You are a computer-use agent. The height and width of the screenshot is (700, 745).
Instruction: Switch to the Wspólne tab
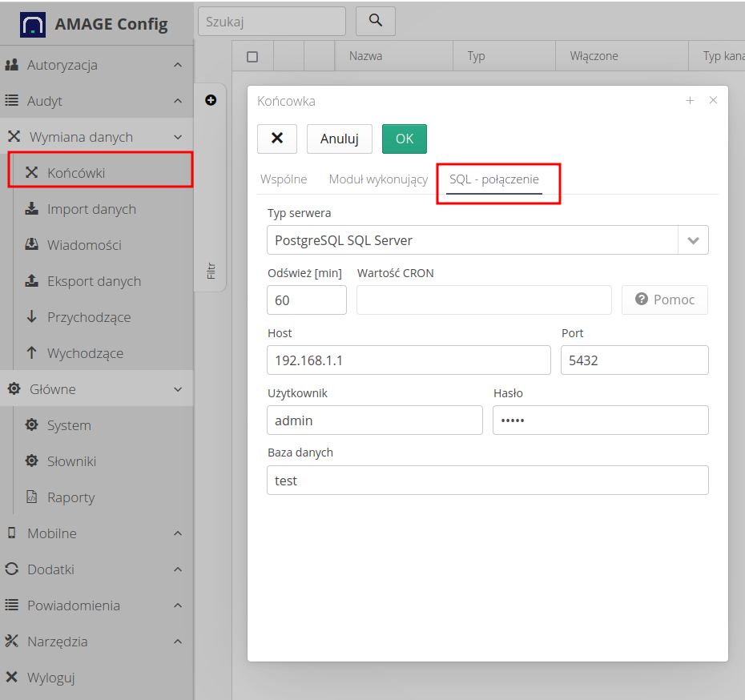tap(284, 179)
